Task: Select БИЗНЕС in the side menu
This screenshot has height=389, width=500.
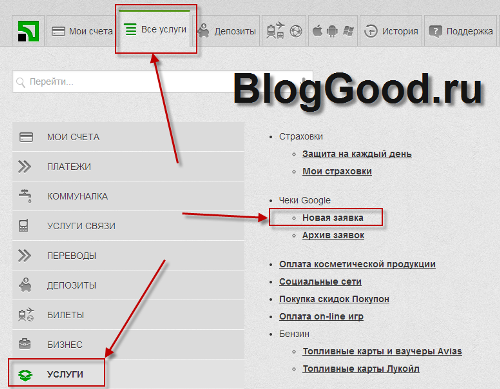Action: [x=128, y=344]
